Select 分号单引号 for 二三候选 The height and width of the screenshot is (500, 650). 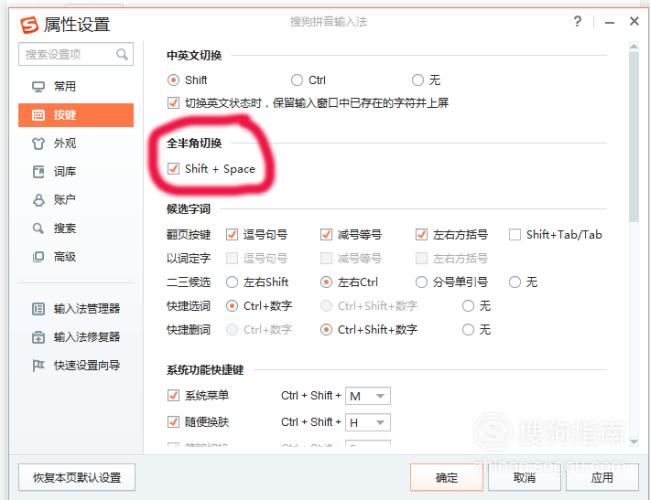click(x=422, y=282)
